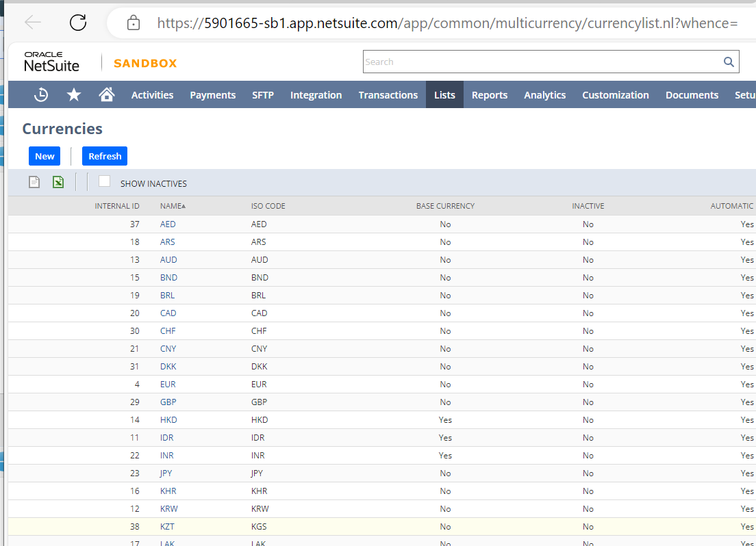Open the IDR currency link
Image resolution: width=756 pixels, height=546 pixels.
(167, 438)
